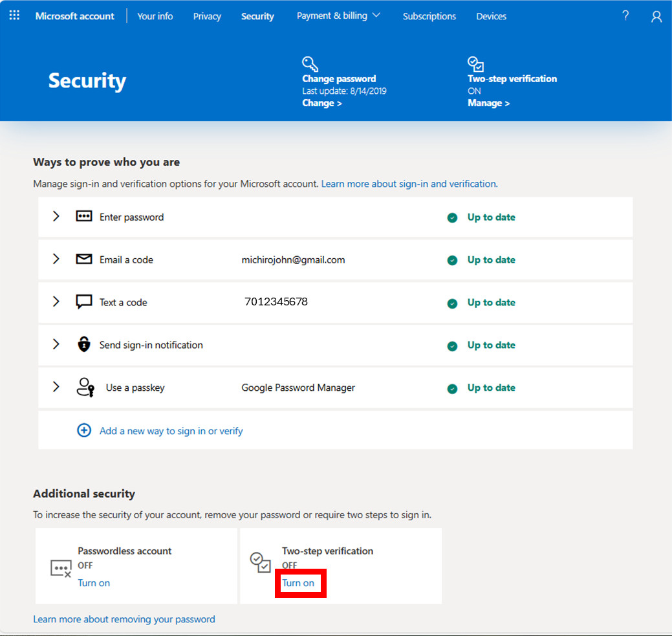The image size is (672, 636).
Task: Click the header Two-step verification heading
Action: point(512,78)
